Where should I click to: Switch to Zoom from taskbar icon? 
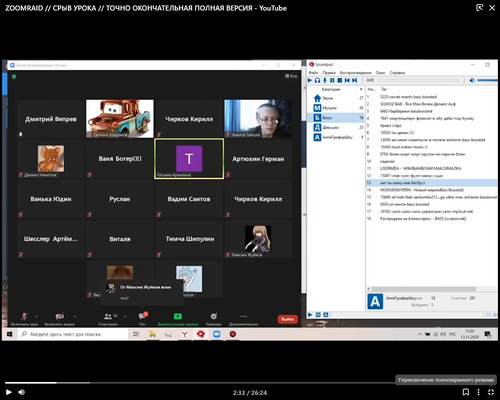coord(217,334)
